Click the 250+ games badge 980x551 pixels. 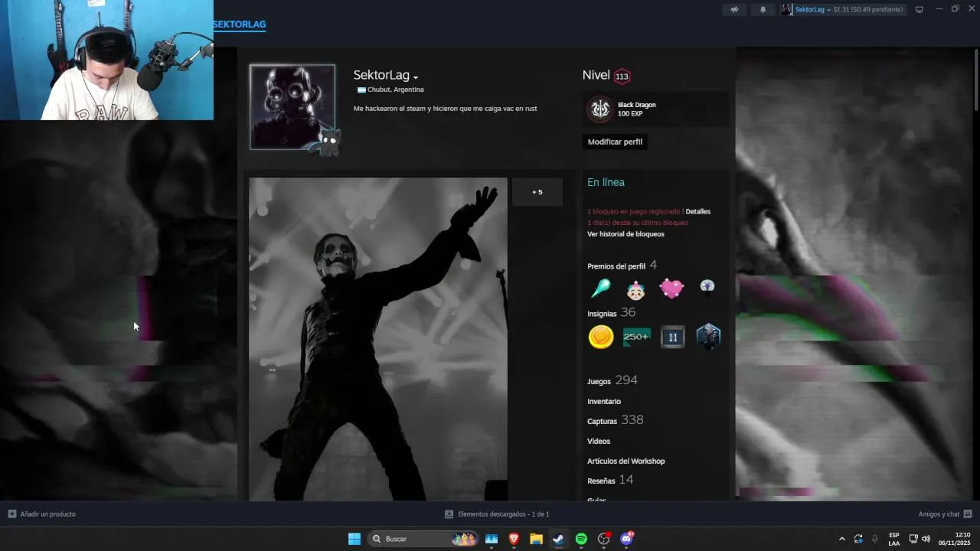click(x=636, y=337)
